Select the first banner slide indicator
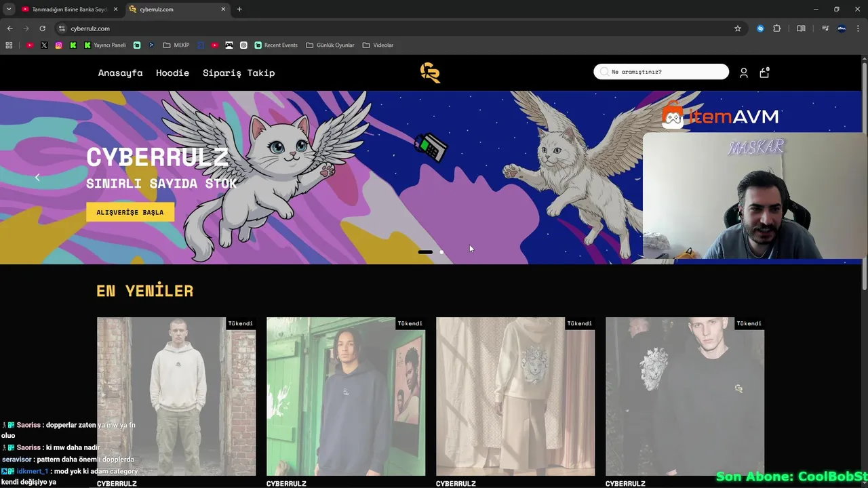 [x=425, y=252]
